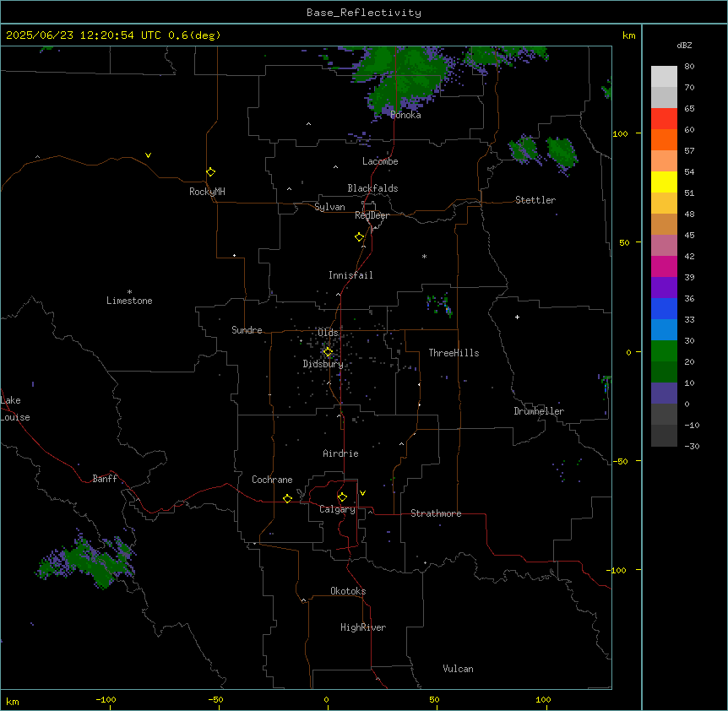Select the Okotoks label
This screenshot has height=711, width=728.
coord(348,591)
